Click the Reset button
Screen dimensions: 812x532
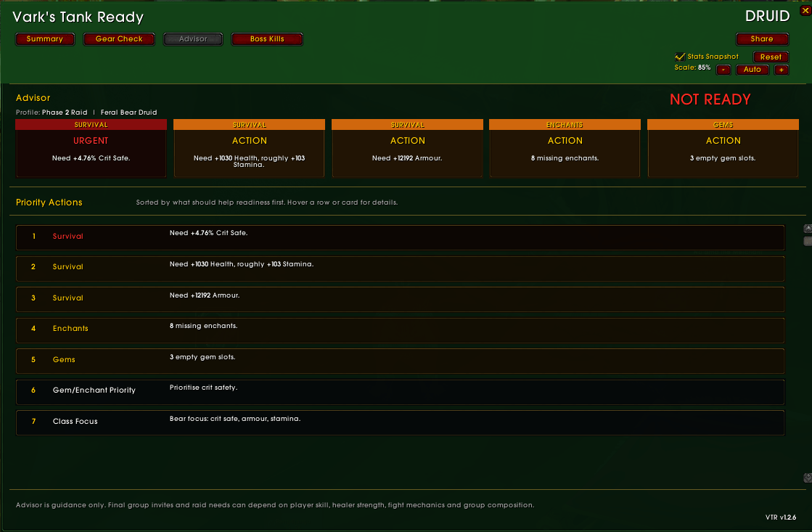tap(771, 57)
